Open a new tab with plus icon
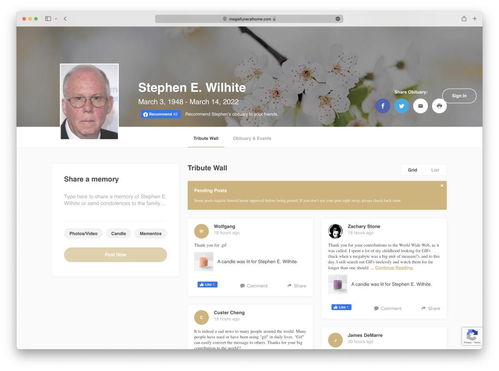Image resolution: width=499 pixels, height=371 pixels. click(475, 19)
